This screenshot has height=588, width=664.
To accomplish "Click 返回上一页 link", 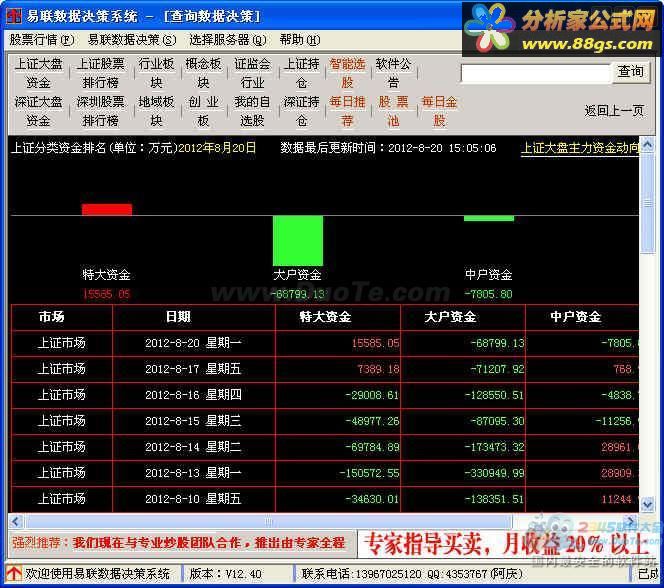I will pos(614,111).
